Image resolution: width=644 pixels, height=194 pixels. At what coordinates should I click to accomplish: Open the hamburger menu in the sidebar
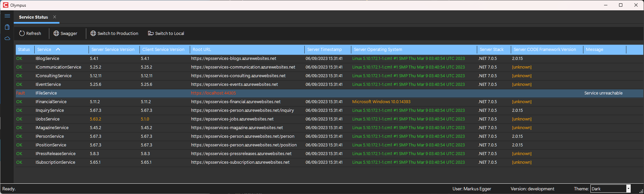pos(7,16)
